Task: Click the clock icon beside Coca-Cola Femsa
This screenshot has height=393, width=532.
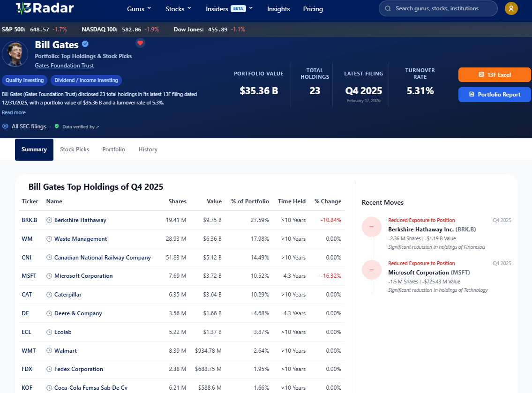Action: click(x=49, y=387)
